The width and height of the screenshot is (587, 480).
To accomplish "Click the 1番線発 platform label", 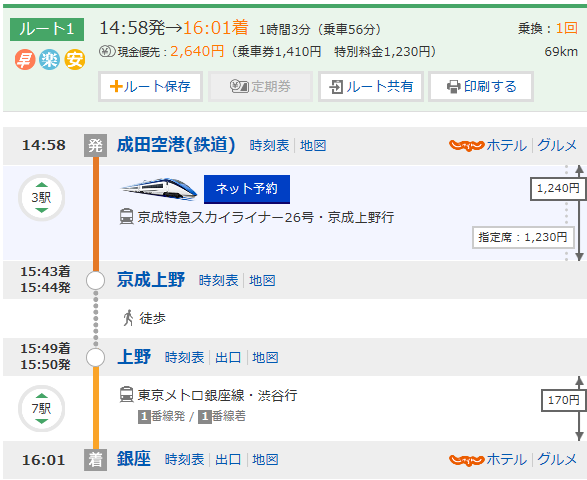I will (x=162, y=416).
